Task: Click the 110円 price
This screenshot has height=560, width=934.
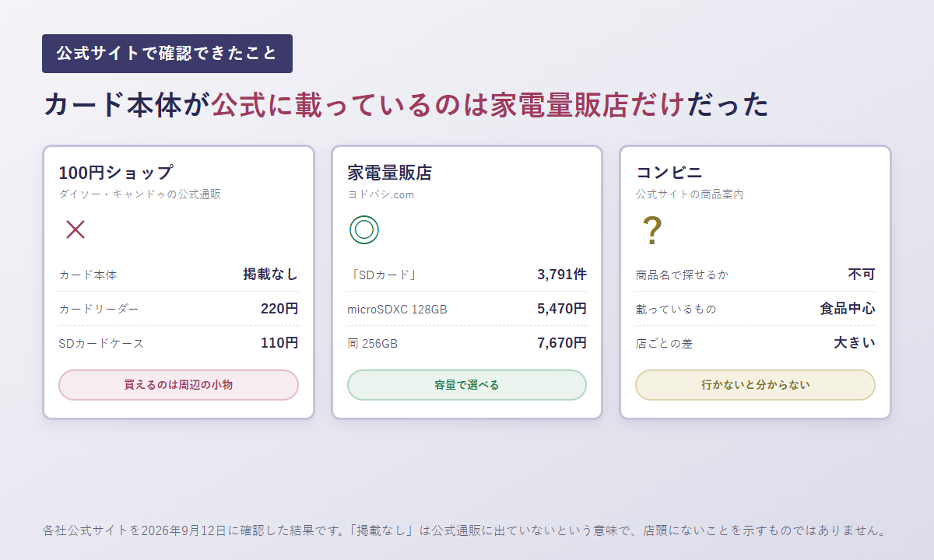Action: coord(279,342)
